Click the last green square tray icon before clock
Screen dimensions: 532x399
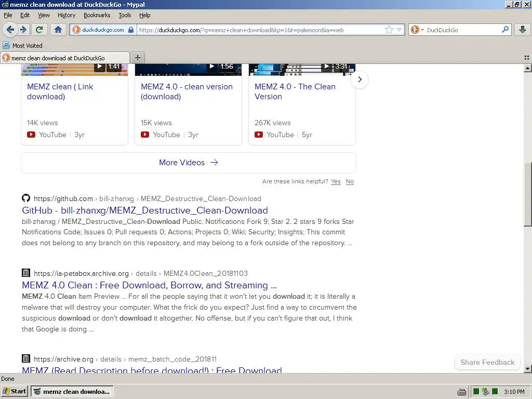495,392
